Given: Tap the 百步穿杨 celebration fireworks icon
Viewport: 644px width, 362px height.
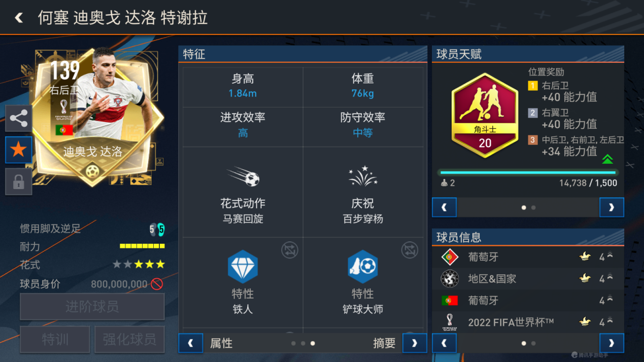Looking at the screenshot, I should tap(362, 176).
